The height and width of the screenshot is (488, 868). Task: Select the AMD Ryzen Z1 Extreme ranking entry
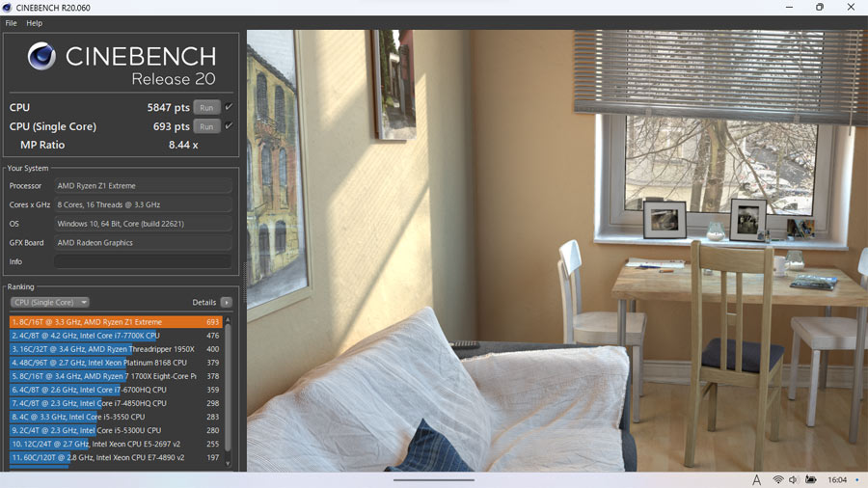pyautogui.click(x=116, y=321)
